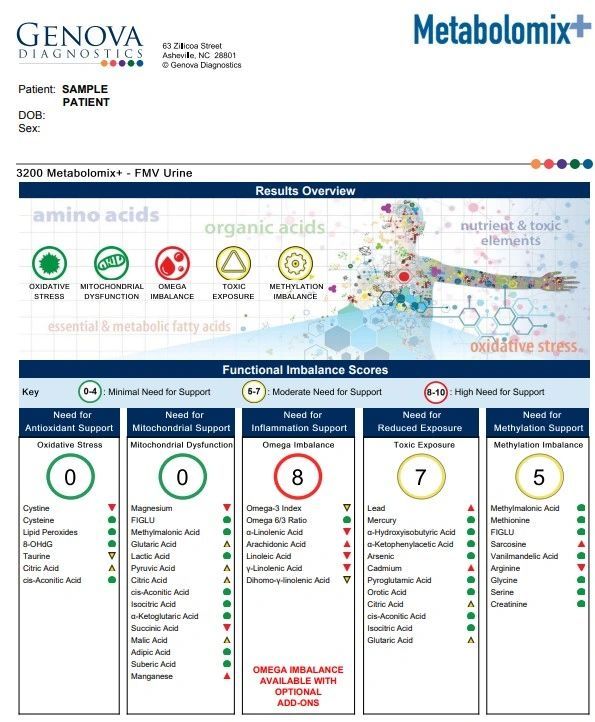
Task: Click the 'Methionine' row label
Action: click(510, 520)
